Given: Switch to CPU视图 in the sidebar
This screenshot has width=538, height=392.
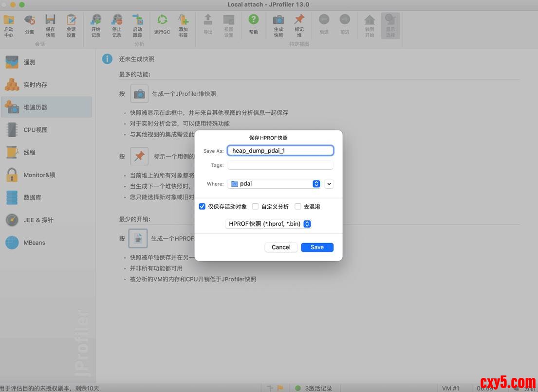Looking at the screenshot, I should (36, 130).
